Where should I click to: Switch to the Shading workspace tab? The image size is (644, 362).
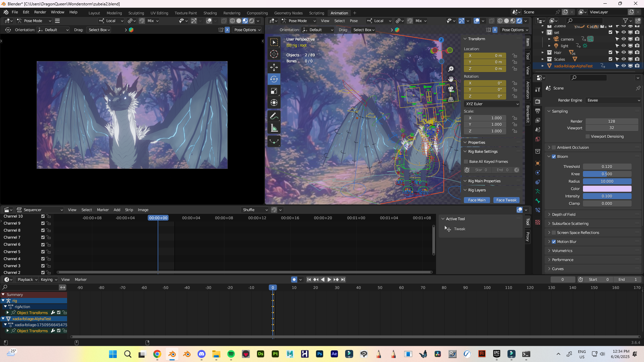210,13
